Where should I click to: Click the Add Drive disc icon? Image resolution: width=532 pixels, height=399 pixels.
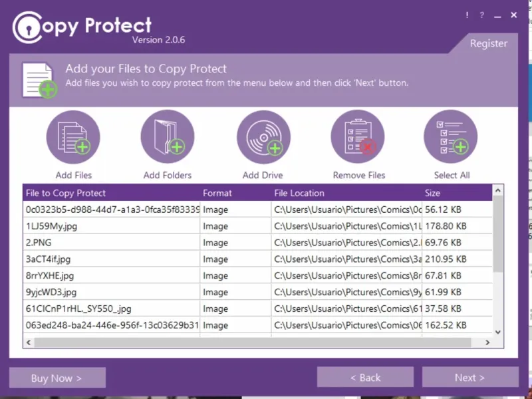[x=263, y=137]
